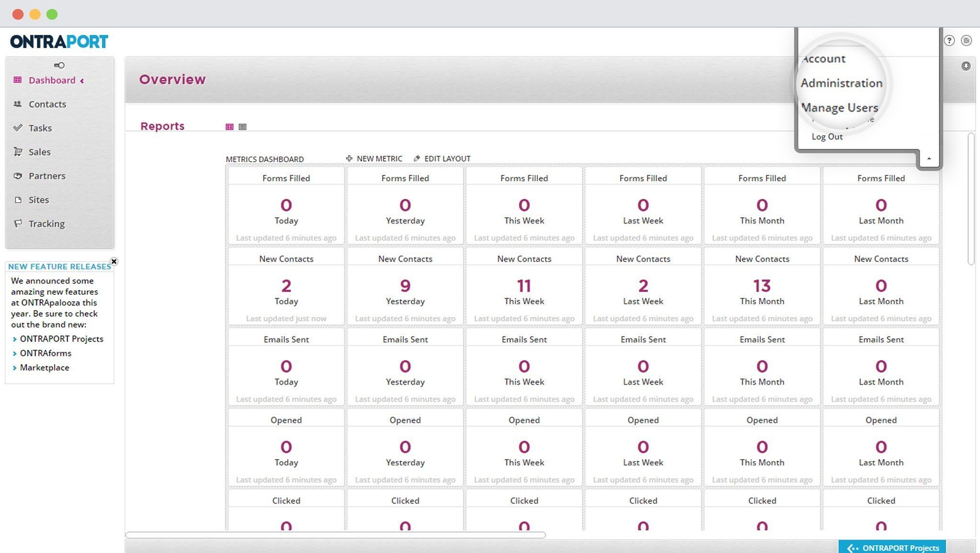Click the Partners handshake icon
980x553 pixels.
18,176
